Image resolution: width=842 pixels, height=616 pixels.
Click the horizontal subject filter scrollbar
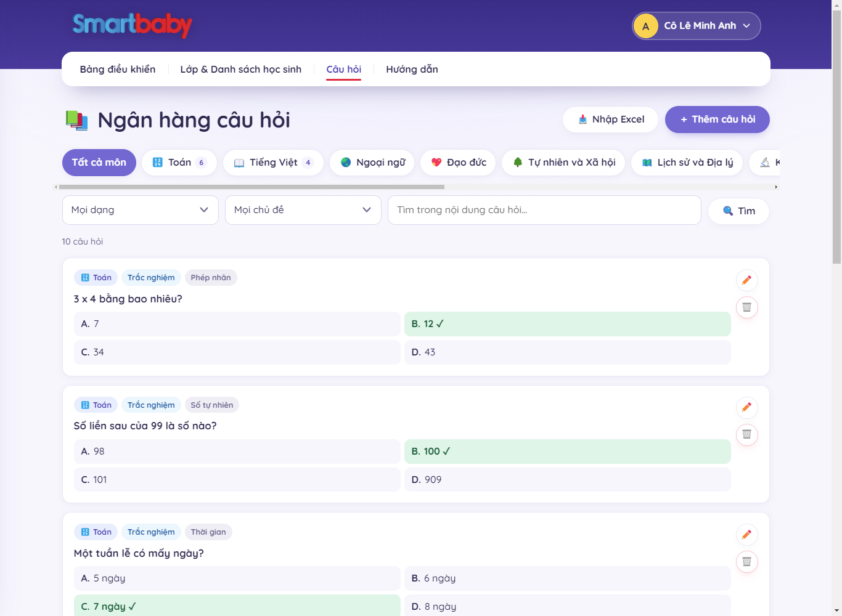tap(251, 187)
